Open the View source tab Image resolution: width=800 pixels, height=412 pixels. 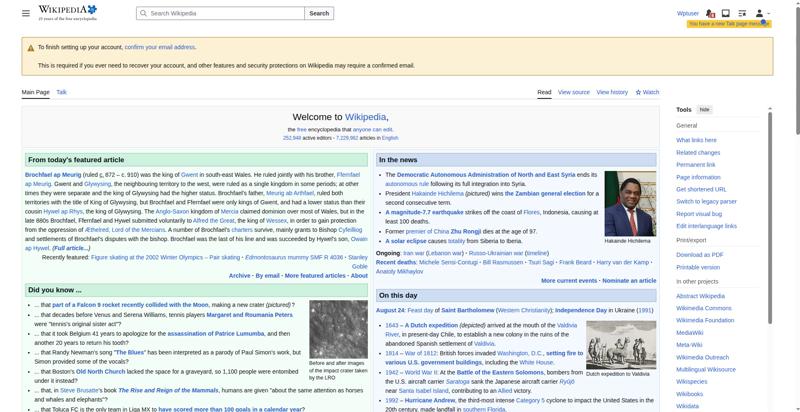pyautogui.click(x=573, y=92)
